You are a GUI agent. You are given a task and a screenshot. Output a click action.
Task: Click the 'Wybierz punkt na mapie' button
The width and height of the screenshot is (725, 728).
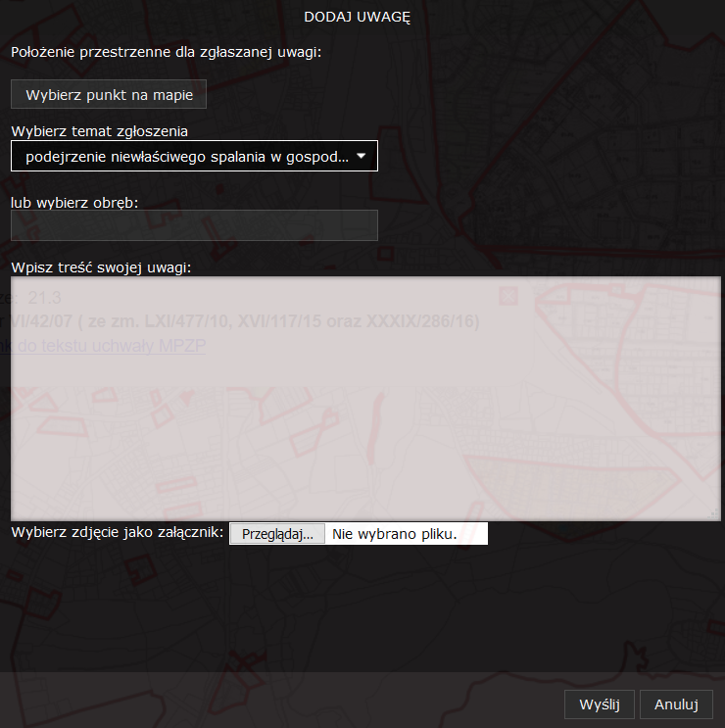click(109, 95)
